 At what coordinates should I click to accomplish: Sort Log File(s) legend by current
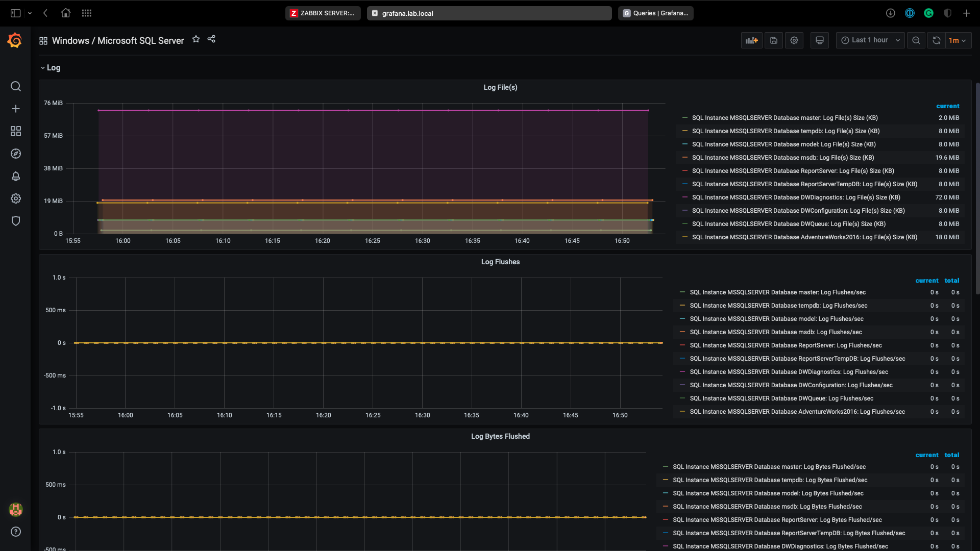click(947, 106)
